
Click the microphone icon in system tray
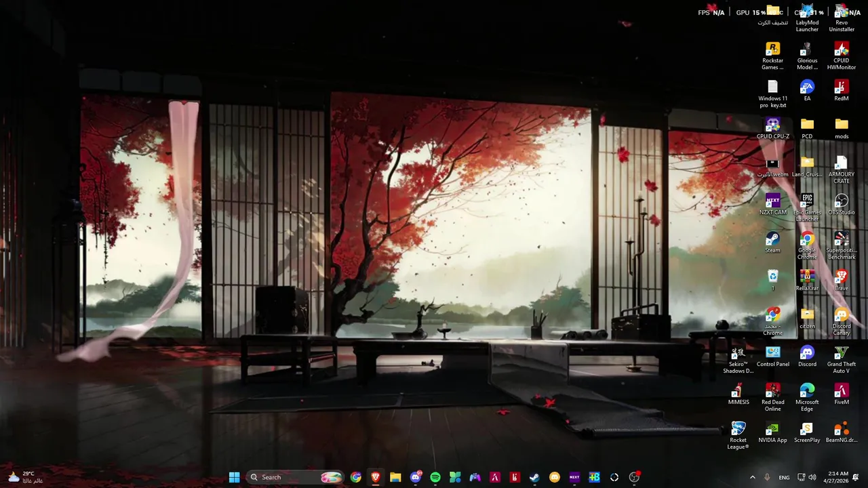(767, 477)
